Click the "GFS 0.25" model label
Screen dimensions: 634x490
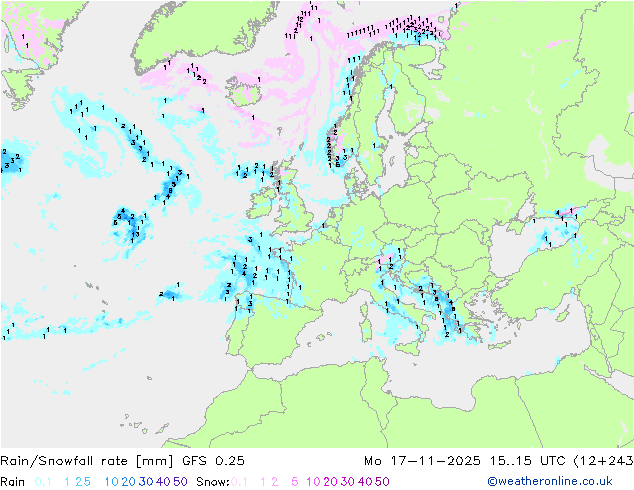213,461
